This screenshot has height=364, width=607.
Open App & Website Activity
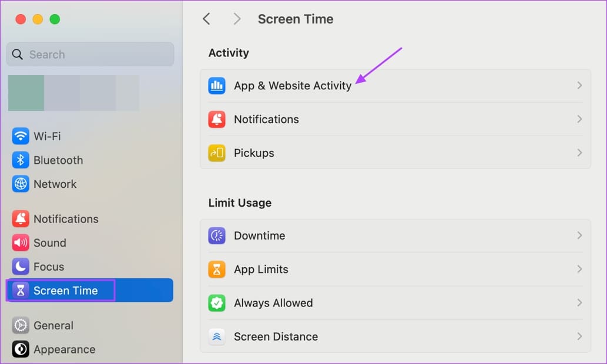tap(293, 85)
